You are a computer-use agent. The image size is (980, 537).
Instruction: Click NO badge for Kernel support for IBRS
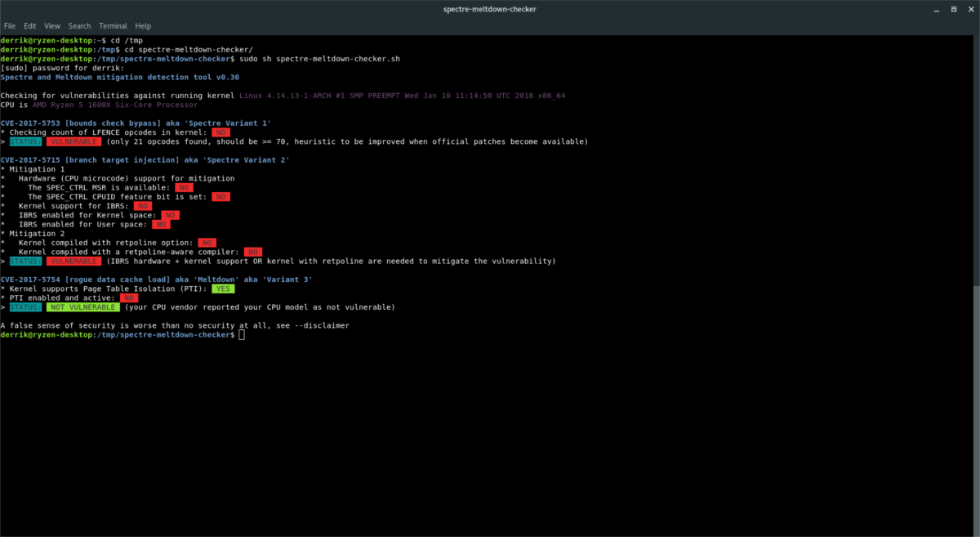tap(143, 206)
